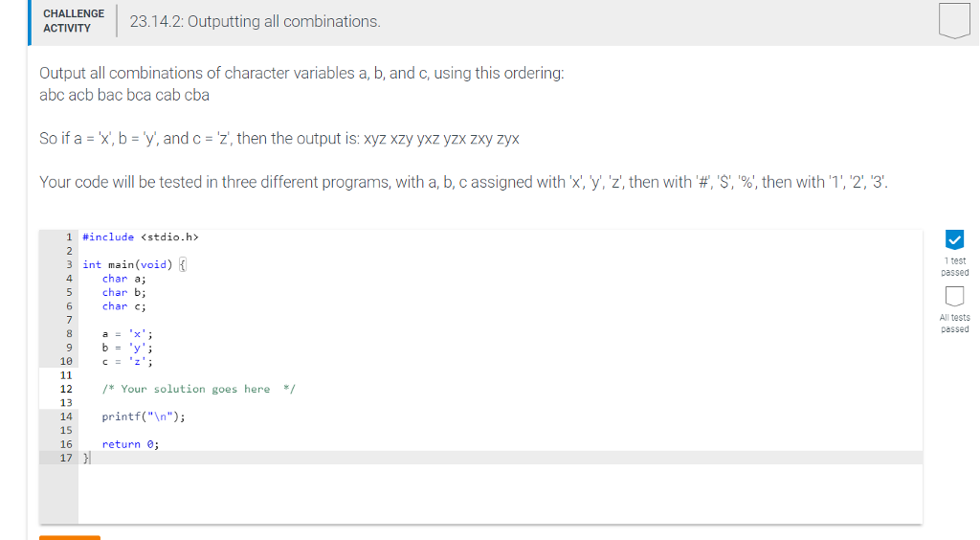Click empty line 13 in the code editor
The image size is (980, 540).
click(x=500, y=402)
